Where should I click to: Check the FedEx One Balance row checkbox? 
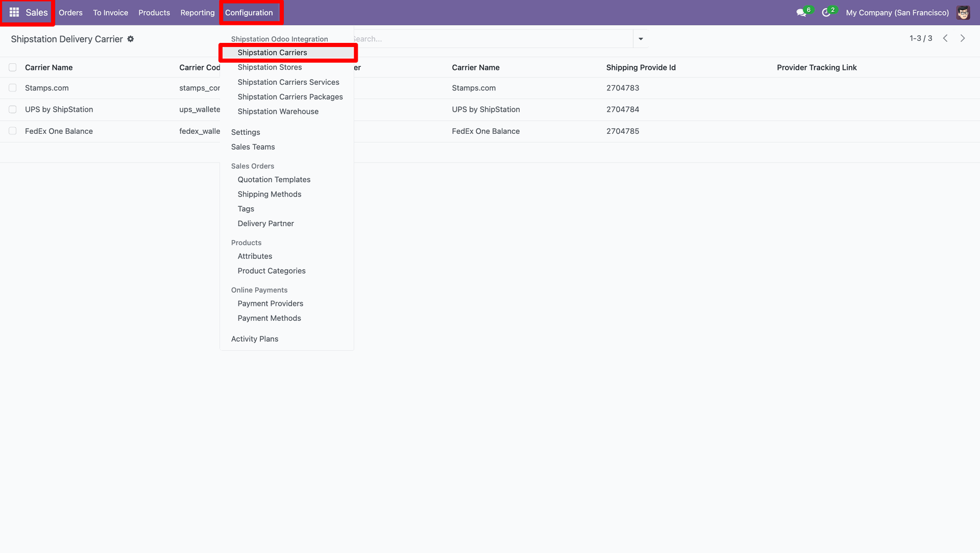(13, 131)
